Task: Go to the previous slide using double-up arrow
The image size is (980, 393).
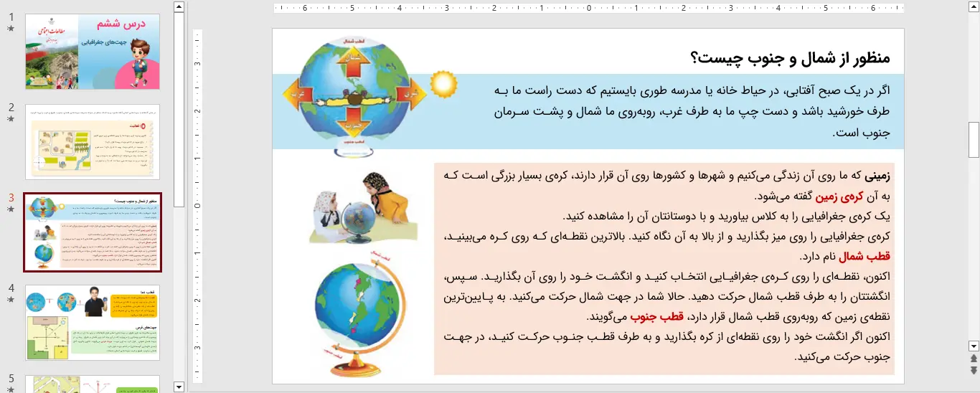Action: point(974,359)
